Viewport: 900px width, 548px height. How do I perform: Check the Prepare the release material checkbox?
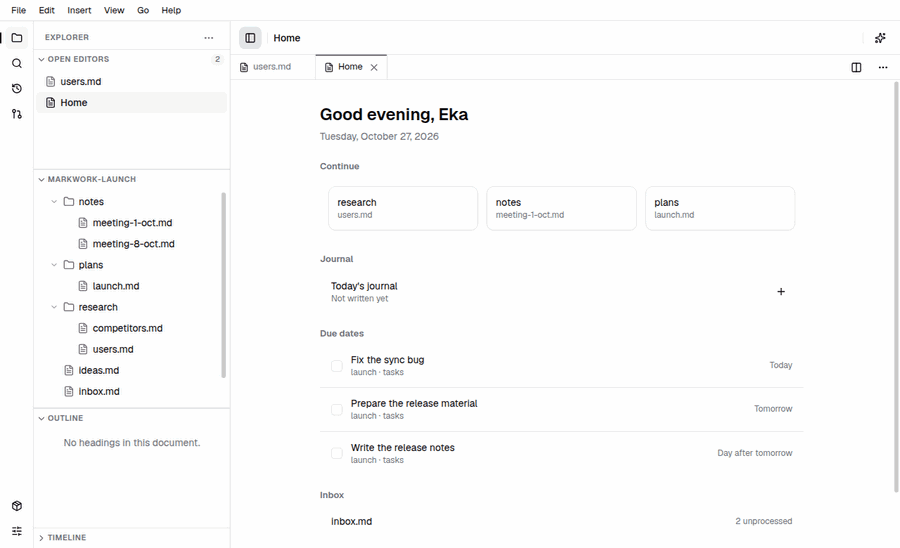click(337, 410)
